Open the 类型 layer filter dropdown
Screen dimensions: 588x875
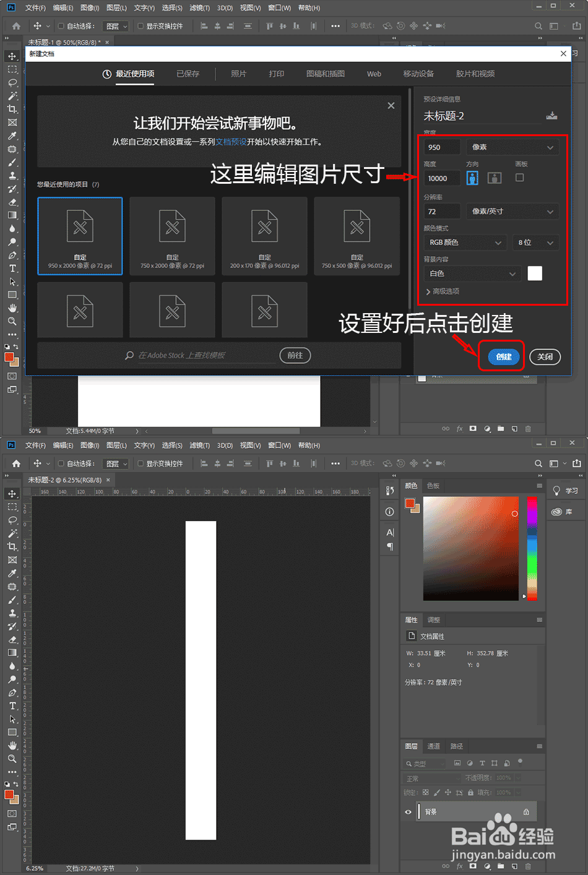click(x=425, y=763)
